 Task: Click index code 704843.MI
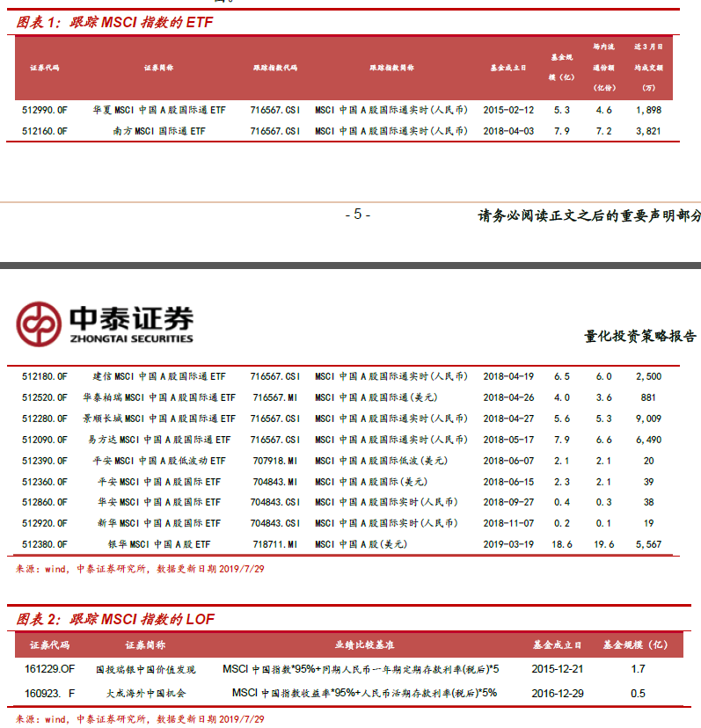(x=275, y=482)
